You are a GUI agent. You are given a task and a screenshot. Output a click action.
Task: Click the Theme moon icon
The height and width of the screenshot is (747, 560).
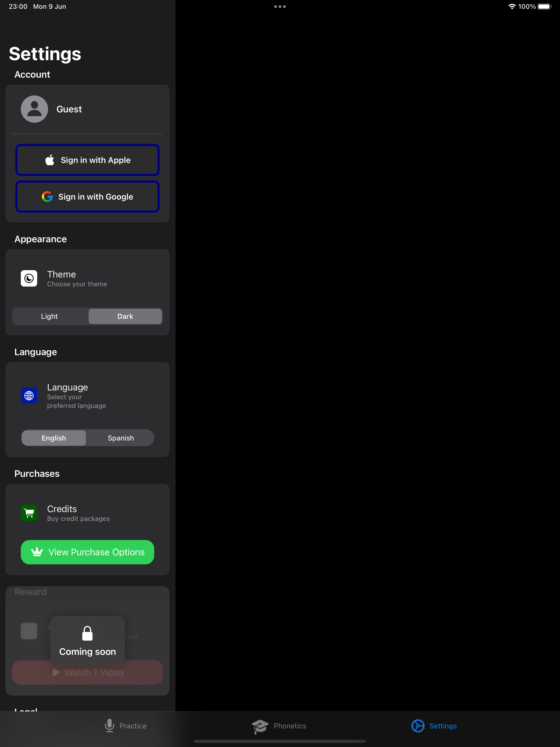coord(29,278)
